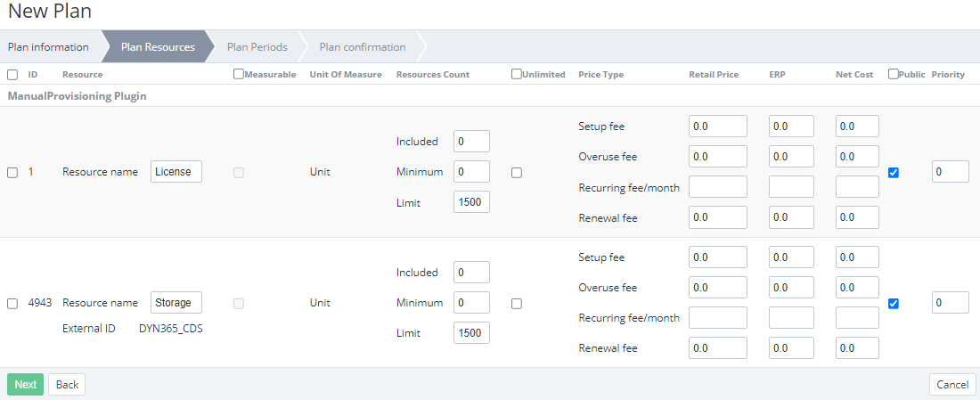Click the green Next button
Image resolution: width=980 pixels, height=400 pixels.
click(25, 385)
